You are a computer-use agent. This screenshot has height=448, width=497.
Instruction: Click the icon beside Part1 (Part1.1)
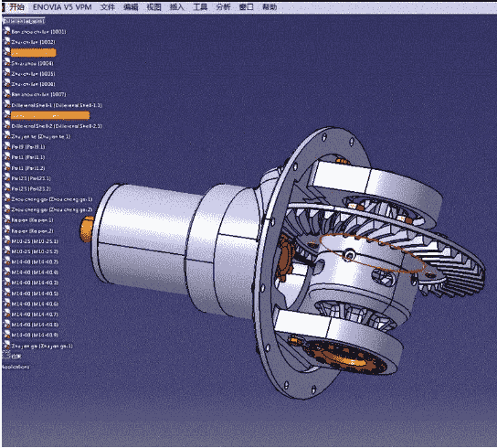(x=7, y=156)
